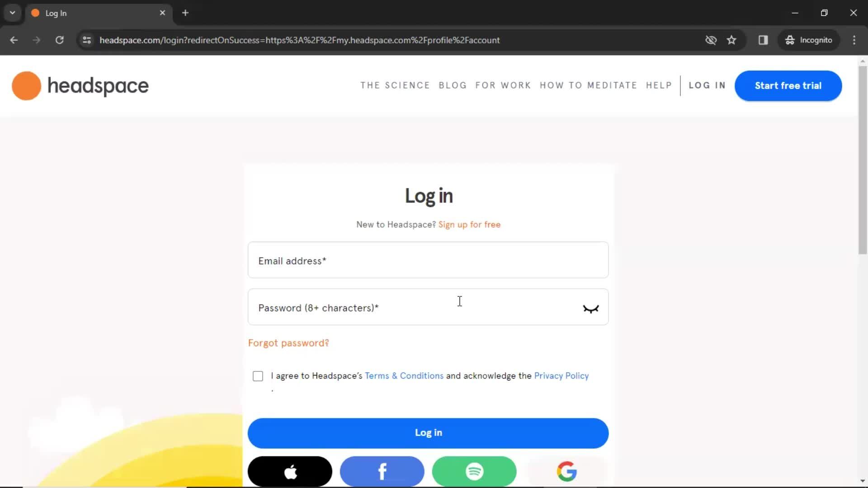Select the 'HOW TO MEDITATE' menu item
This screenshot has height=488, width=868.
pyautogui.click(x=589, y=85)
